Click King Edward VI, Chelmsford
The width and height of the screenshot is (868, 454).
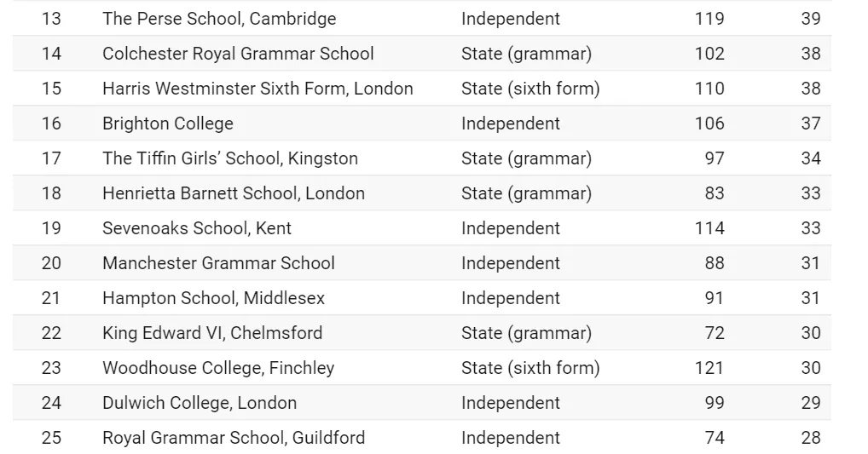click(x=212, y=333)
